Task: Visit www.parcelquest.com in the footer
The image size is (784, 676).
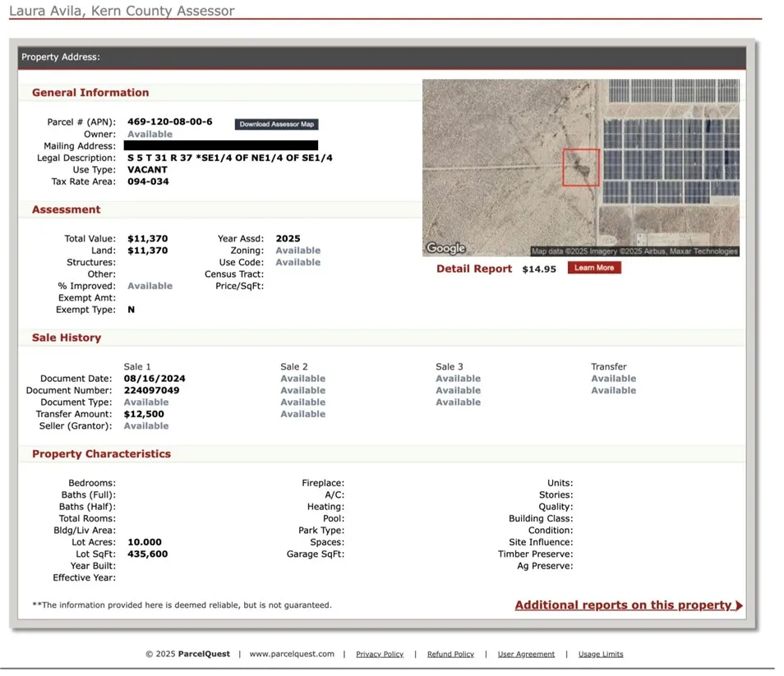Action: tap(292, 655)
